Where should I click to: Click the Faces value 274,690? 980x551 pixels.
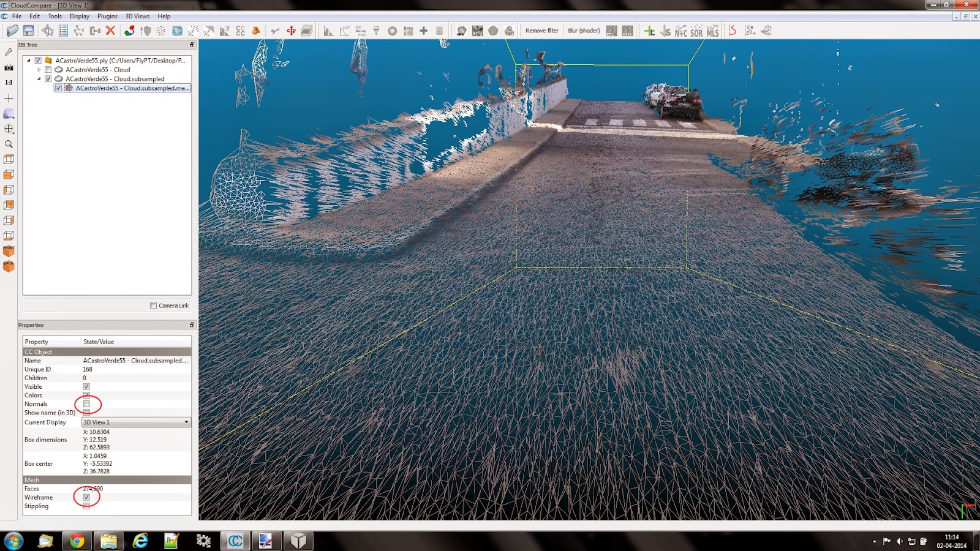93,489
